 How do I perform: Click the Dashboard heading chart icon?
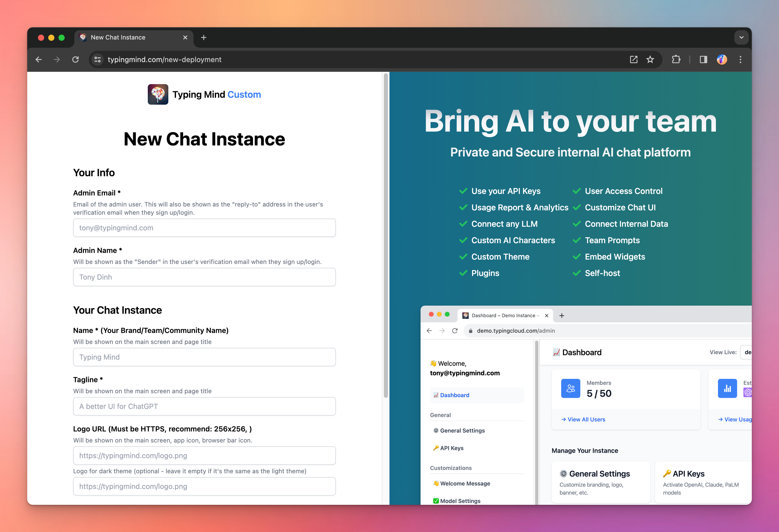(557, 352)
